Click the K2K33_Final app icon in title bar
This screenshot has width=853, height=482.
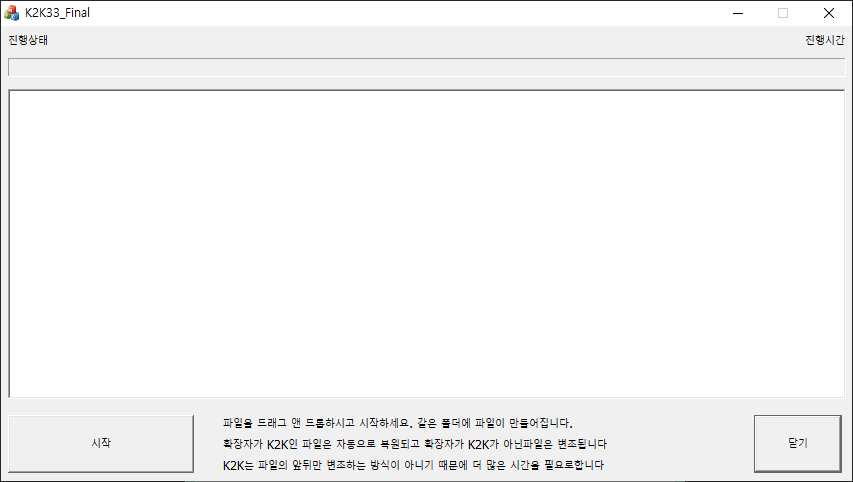[x=12, y=13]
